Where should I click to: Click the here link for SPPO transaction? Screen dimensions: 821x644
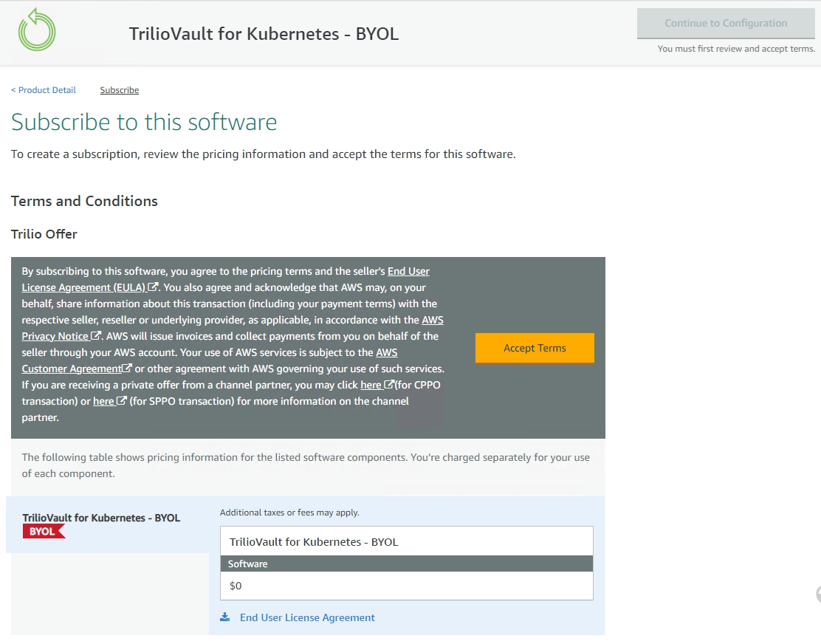coord(103,401)
